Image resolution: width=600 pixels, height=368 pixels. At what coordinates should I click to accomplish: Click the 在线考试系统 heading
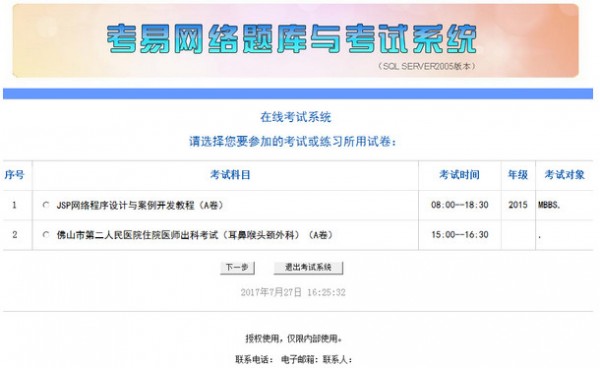(295, 117)
